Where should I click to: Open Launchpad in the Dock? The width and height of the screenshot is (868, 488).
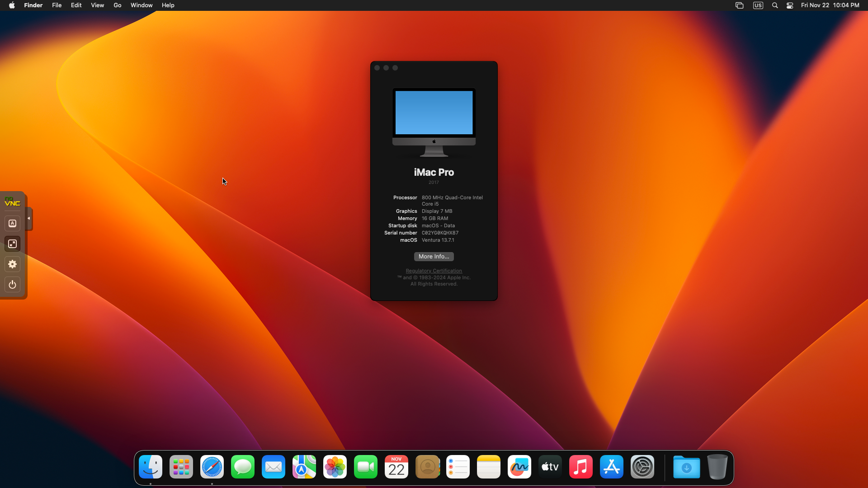[x=181, y=467]
